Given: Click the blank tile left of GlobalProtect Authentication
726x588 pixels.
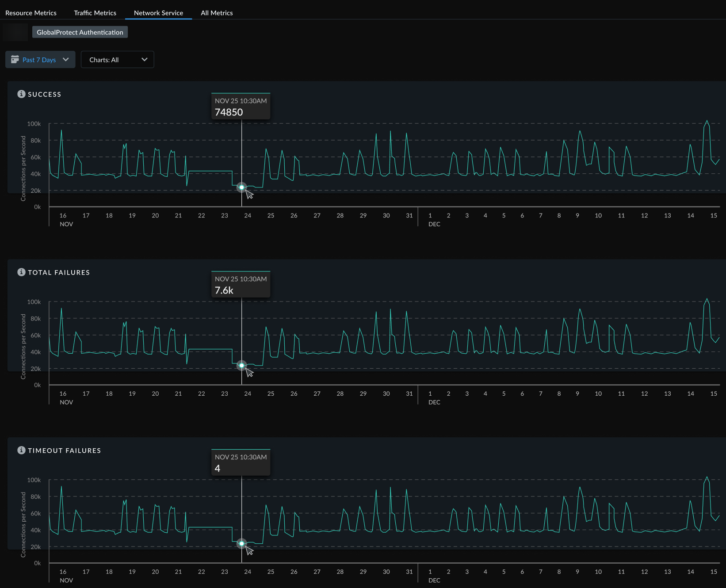Looking at the screenshot, I should (15, 32).
